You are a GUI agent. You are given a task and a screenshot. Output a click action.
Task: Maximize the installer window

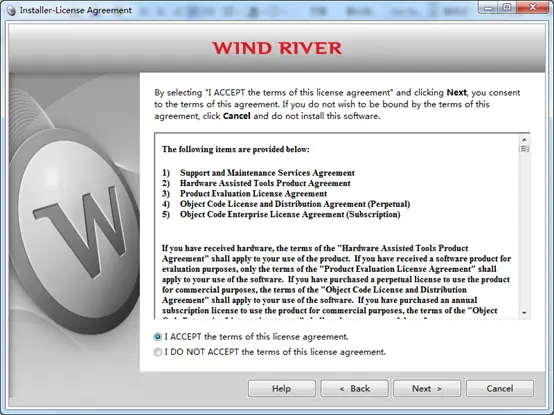pos(507,7)
